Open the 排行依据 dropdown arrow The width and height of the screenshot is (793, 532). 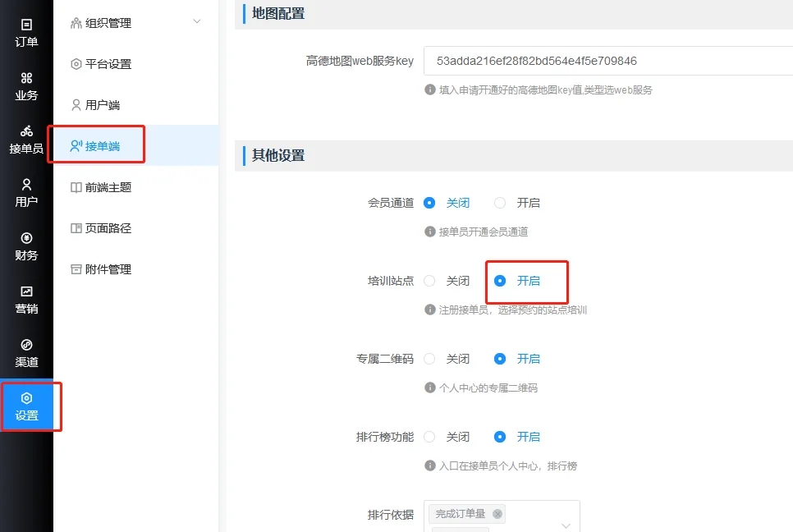[566, 525]
